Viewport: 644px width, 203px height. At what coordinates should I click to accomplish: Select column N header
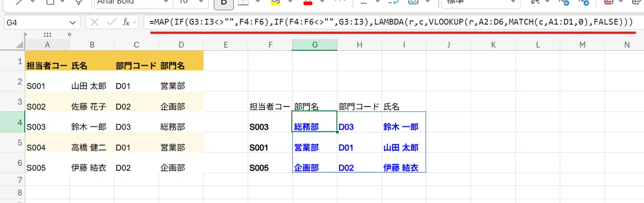[x=627, y=45]
